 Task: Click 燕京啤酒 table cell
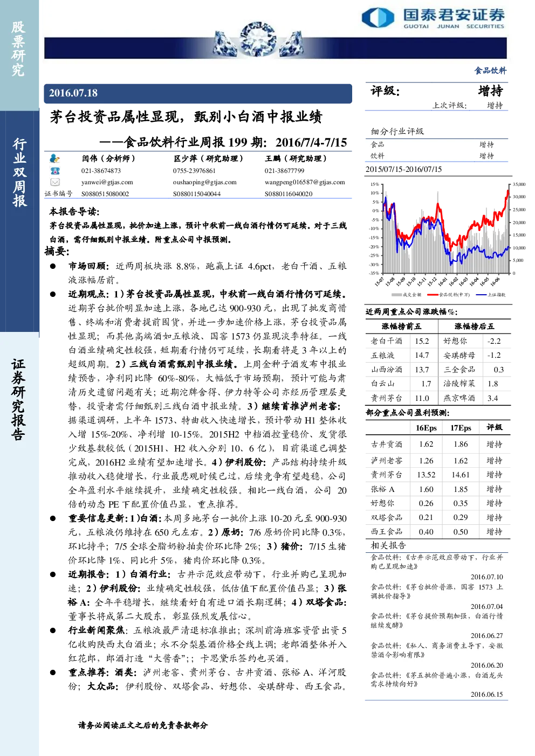459,398
